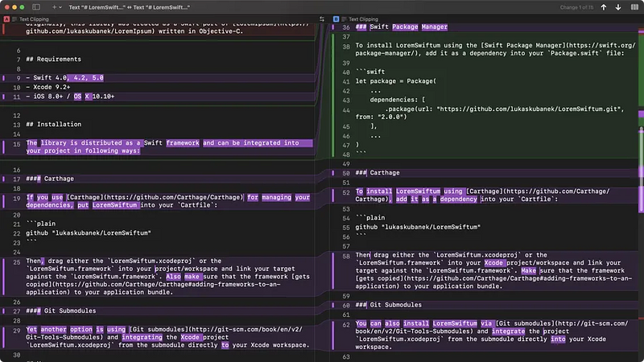Screen dimensions: 644x362
Task: Click the plus add-document icon
Action: (x=54, y=7)
